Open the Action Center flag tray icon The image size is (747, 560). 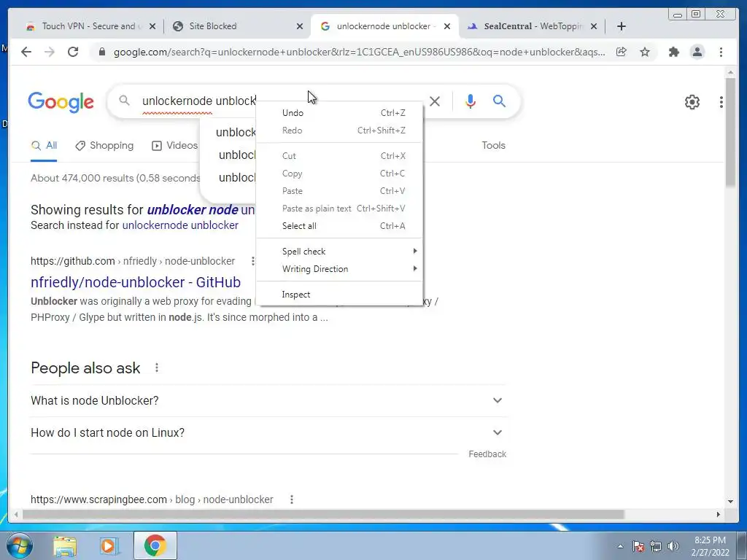tap(638, 546)
